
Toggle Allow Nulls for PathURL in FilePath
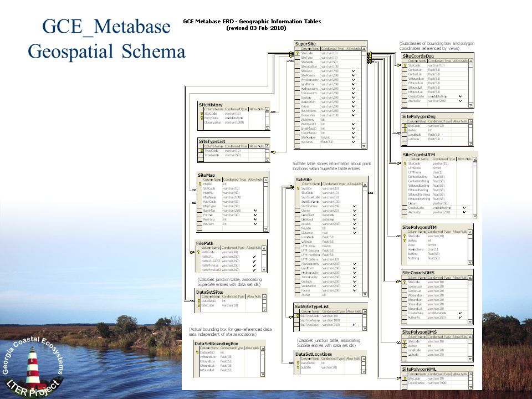point(254,257)
